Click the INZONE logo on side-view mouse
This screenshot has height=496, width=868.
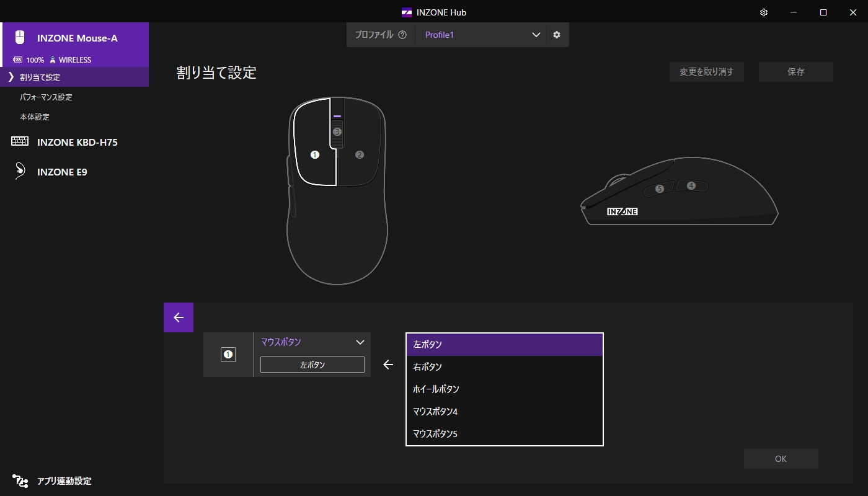point(622,211)
